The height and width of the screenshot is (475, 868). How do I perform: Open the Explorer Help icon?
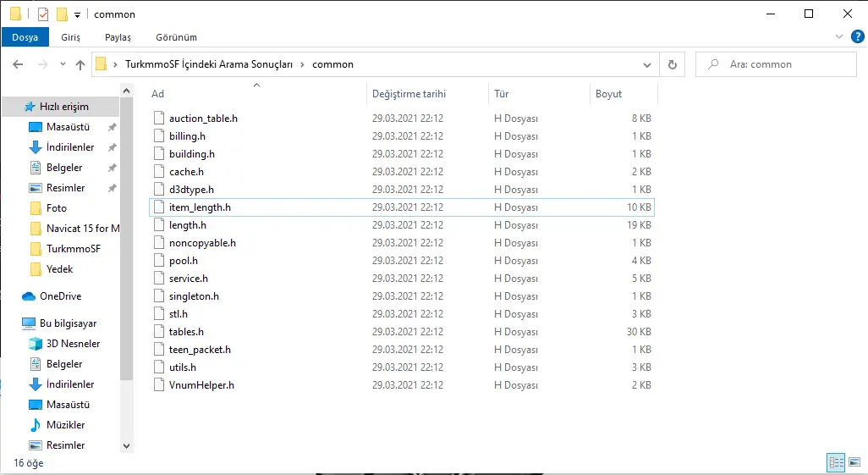point(857,36)
